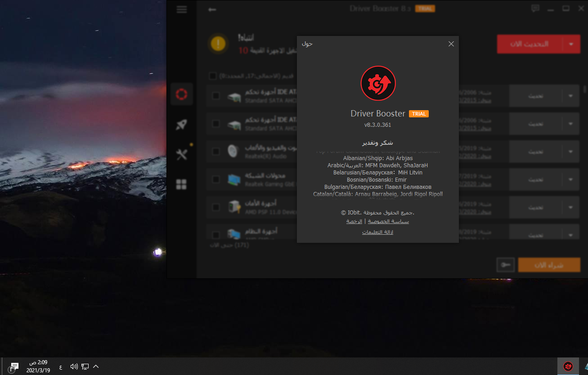This screenshot has height=375, width=588.
Task: Open the Tools wrench sidebar icon
Action: pyautogui.click(x=182, y=155)
